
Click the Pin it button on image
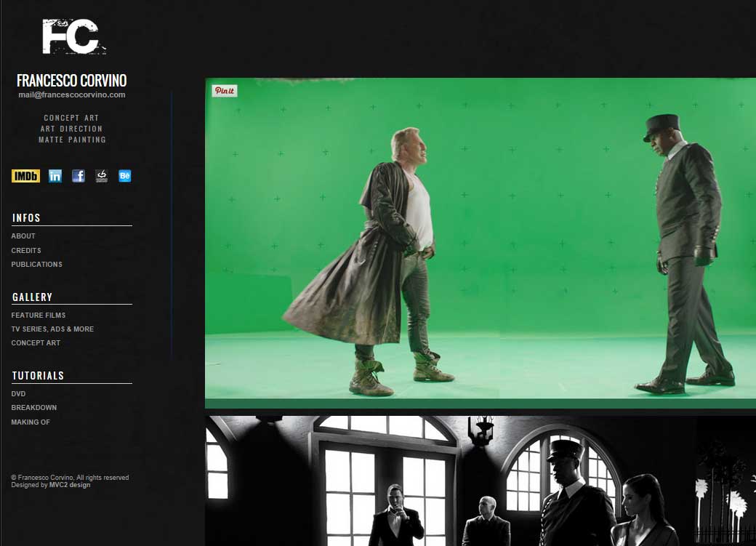tap(225, 91)
